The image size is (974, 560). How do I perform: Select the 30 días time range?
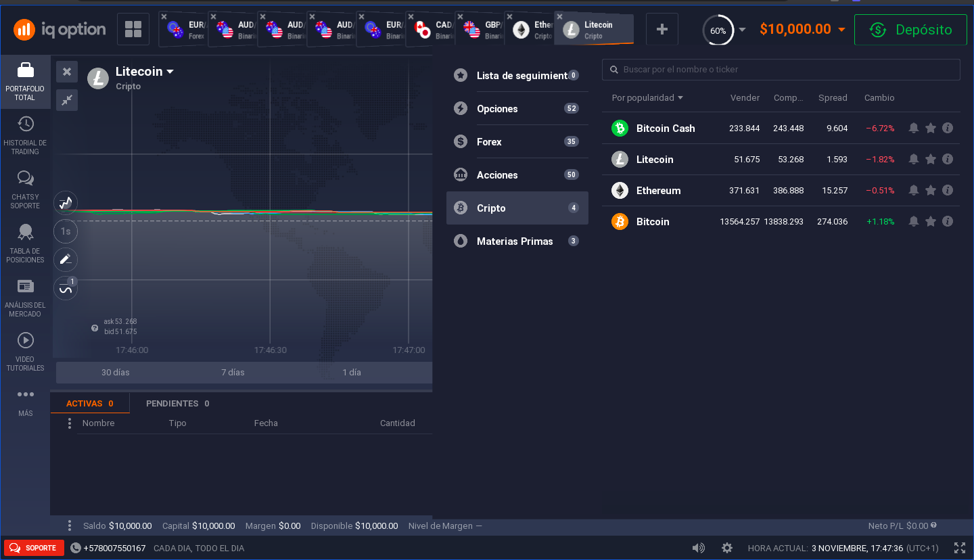coord(116,373)
